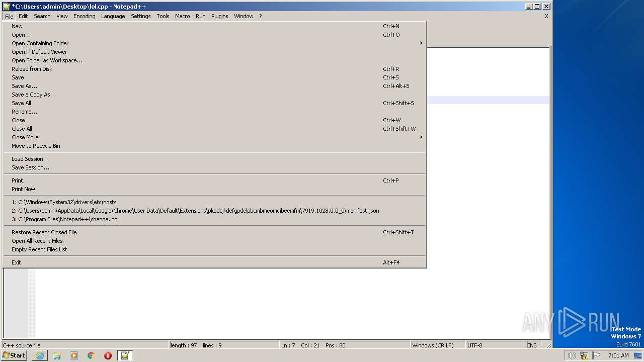
Task: Choose Open Folder as Workspace...
Action: pos(215,60)
